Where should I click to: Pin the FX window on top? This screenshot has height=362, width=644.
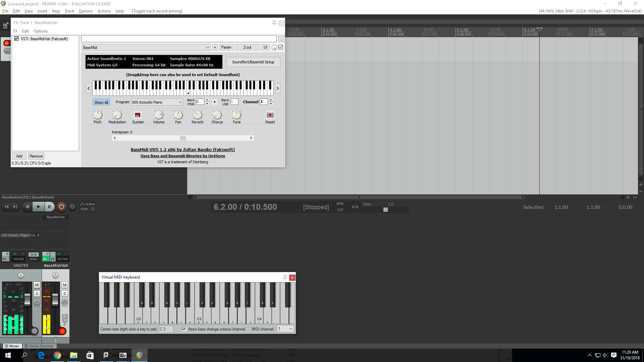click(x=274, y=23)
